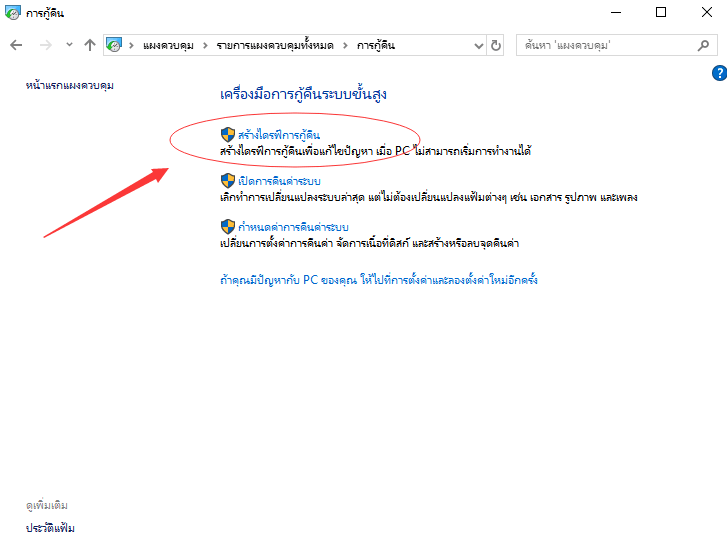The image size is (727, 554).
Task: Open the recent locations dropdown arrow
Action: (x=69, y=45)
